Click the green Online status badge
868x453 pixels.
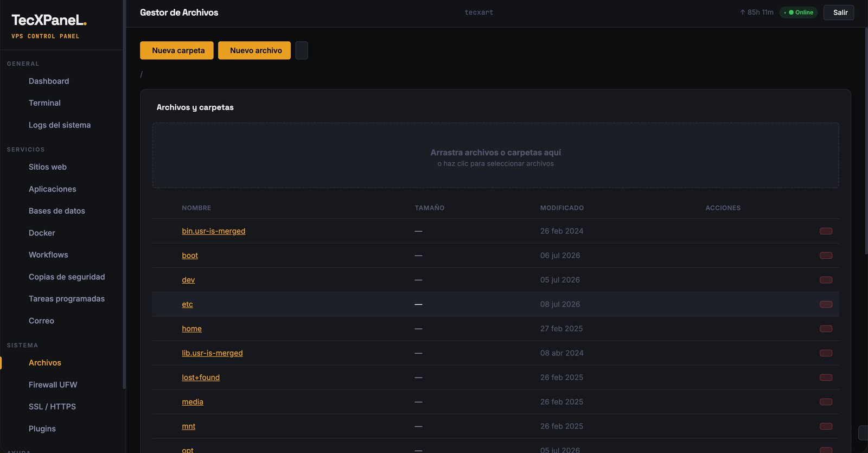[x=799, y=12]
